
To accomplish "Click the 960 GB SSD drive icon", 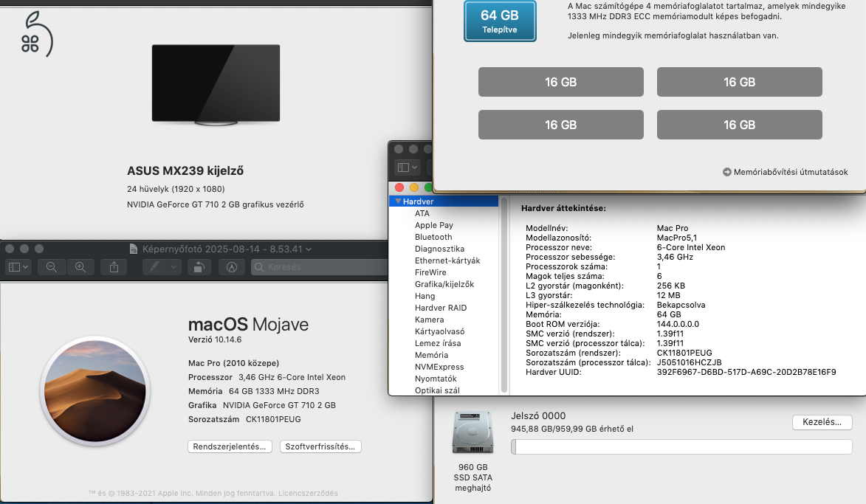I will click(472, 432).
